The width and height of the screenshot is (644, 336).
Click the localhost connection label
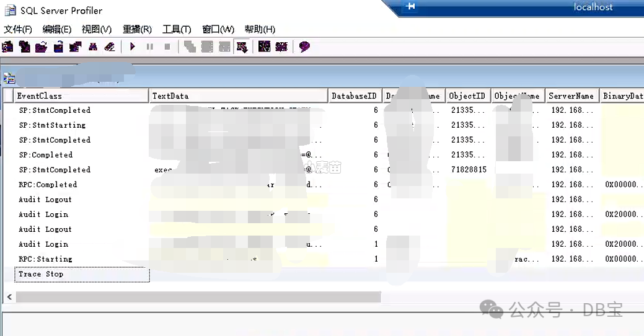593,7
